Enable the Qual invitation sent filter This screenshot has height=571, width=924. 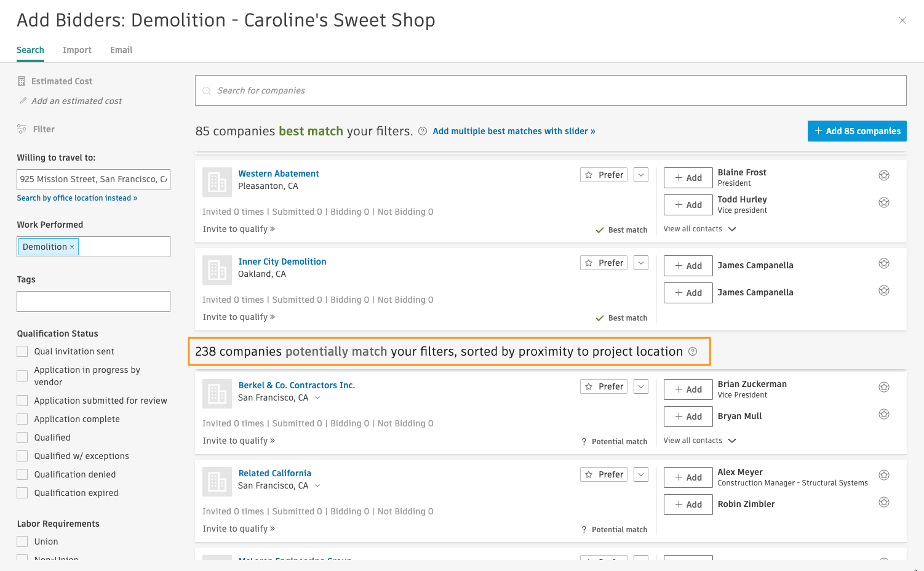(23, 351)
